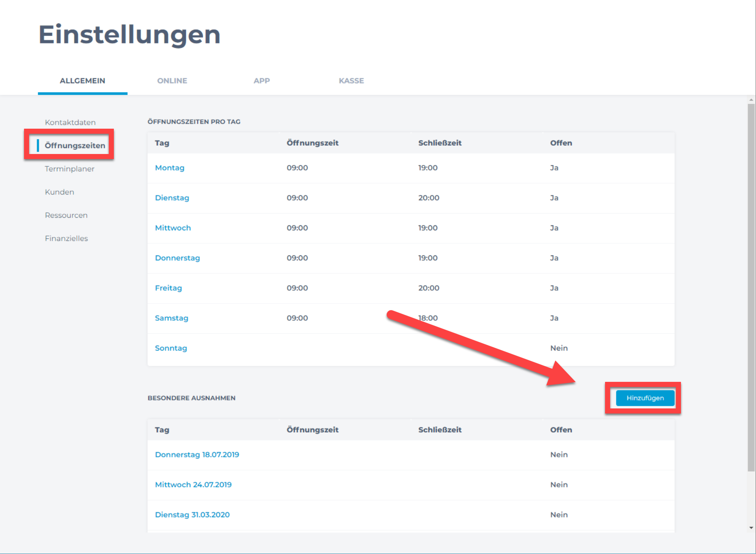The image size is (756, 554).
Task: Switch to the ONLINE tab
Action: click(x=172, y=81)
